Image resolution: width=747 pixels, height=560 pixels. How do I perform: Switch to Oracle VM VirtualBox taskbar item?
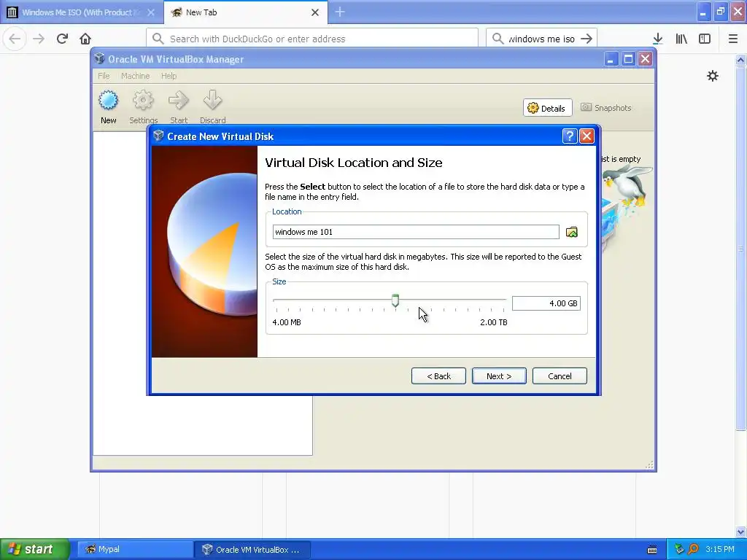coord(252,549)
